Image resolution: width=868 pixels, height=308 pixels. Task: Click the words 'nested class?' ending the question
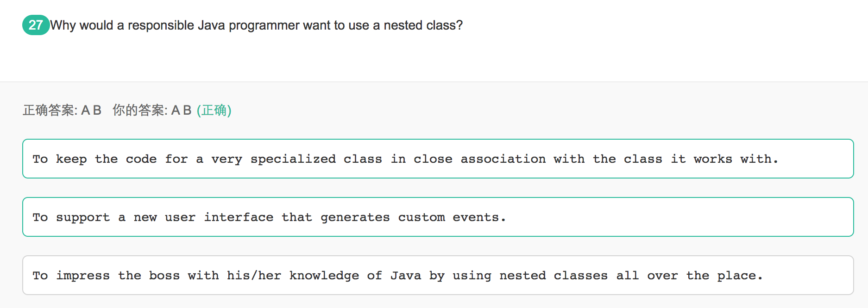[423, 25]
